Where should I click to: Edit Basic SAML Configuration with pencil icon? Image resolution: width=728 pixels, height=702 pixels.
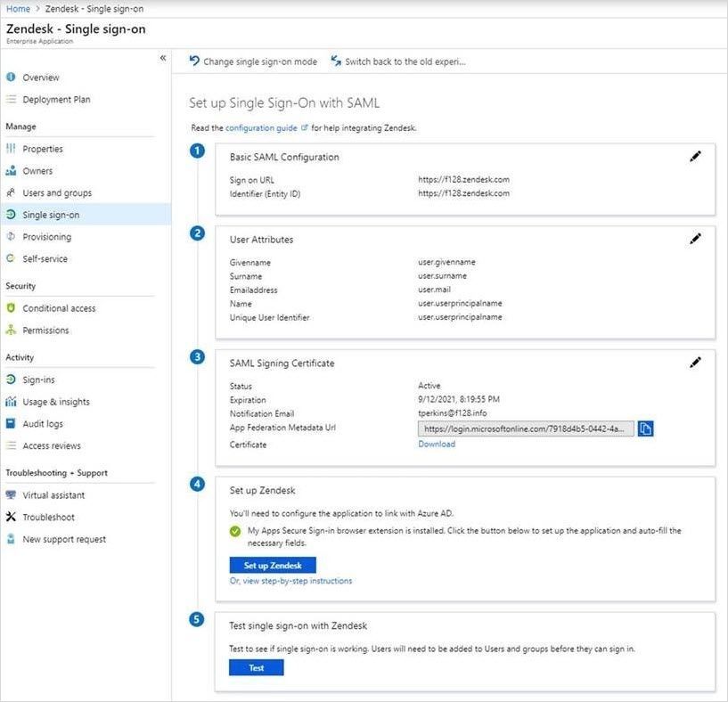click(695, 157)
